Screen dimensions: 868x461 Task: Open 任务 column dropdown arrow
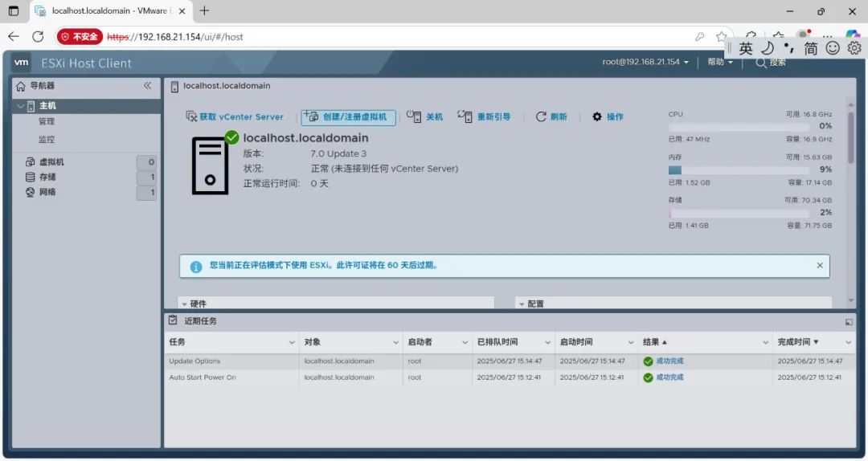(292, 343)
